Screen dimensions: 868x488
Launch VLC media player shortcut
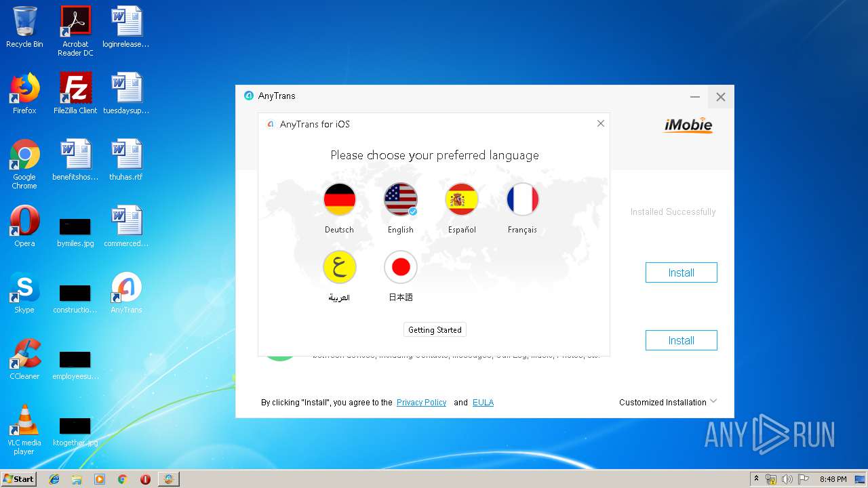point(24,430)
